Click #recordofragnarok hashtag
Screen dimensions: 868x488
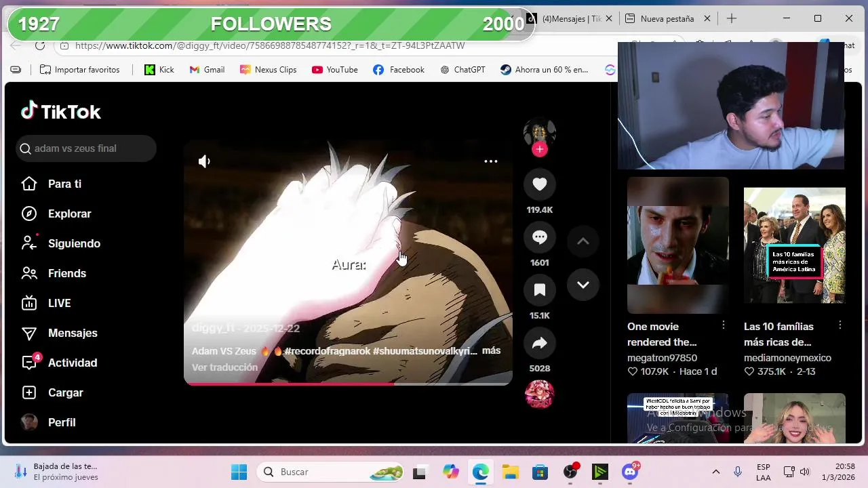327,351
